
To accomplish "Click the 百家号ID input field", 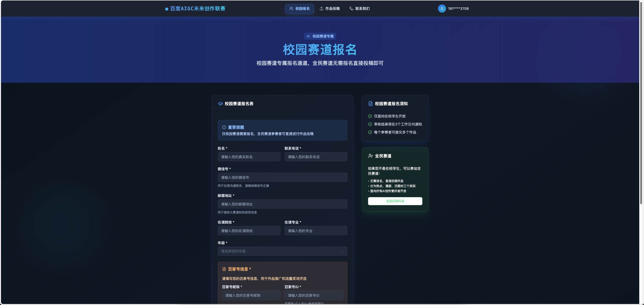I will (313, 295).
